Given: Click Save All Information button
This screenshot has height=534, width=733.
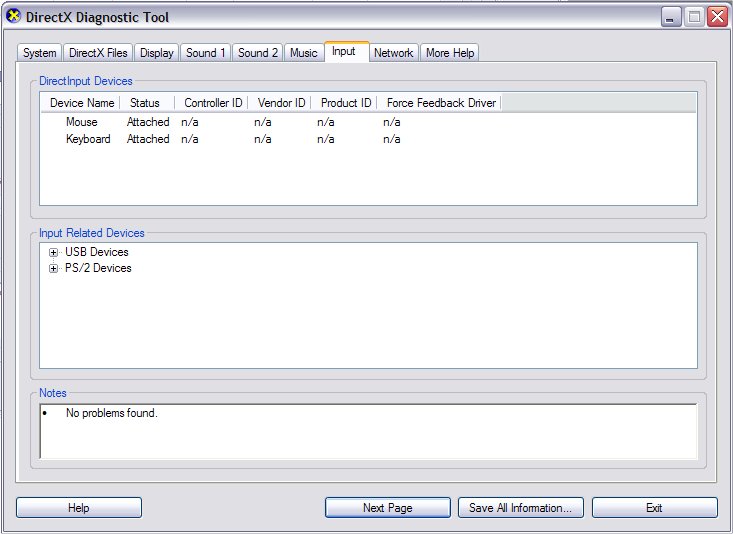Looking at the screenshot, I should point(521,508).
